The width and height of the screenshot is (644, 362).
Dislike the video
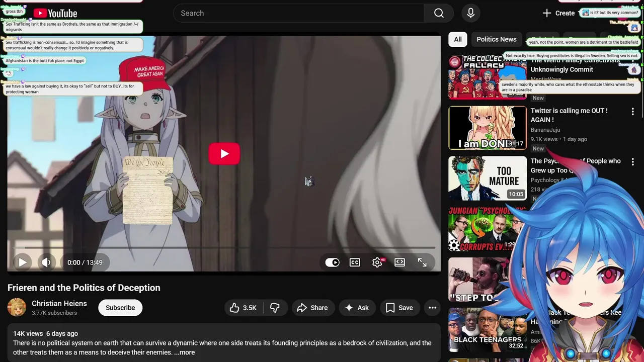coord(275,308)
